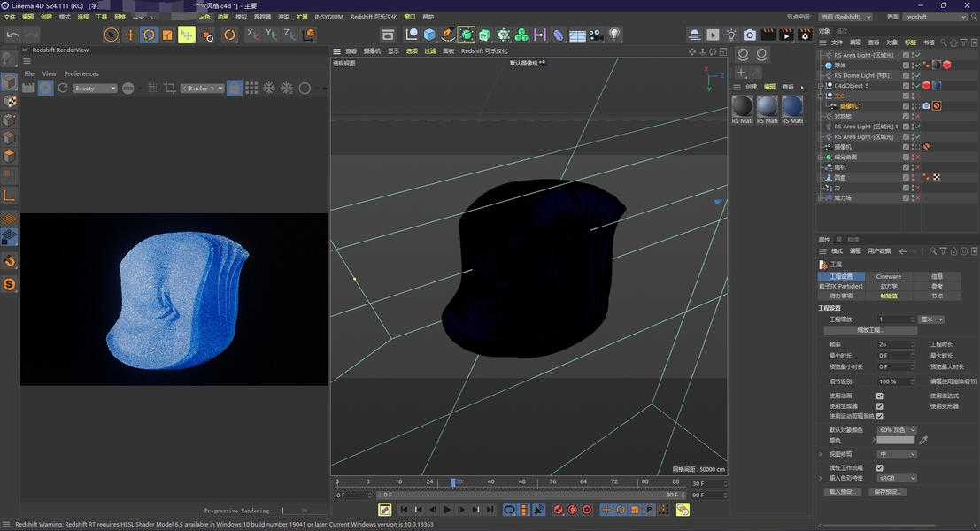Uncheck the 线性工作流程 checkbox
The height and width of the screenshot is (531, 980).
879,467
